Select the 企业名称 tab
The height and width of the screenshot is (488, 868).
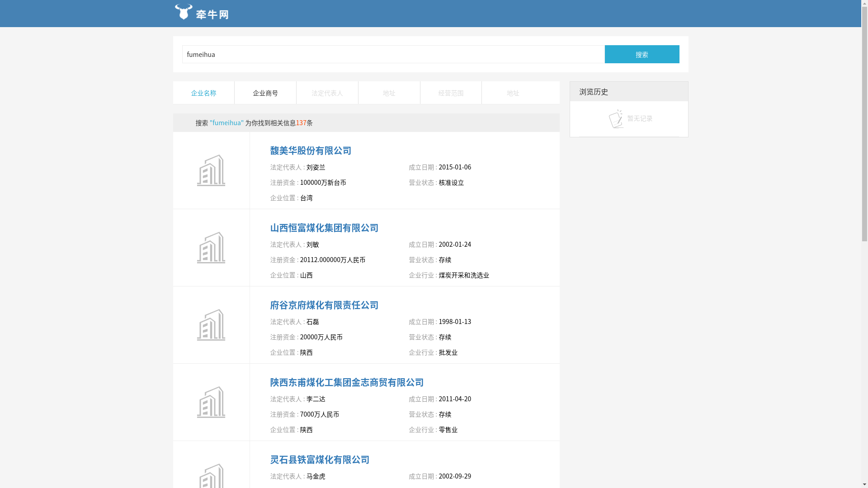coord(203,93)
